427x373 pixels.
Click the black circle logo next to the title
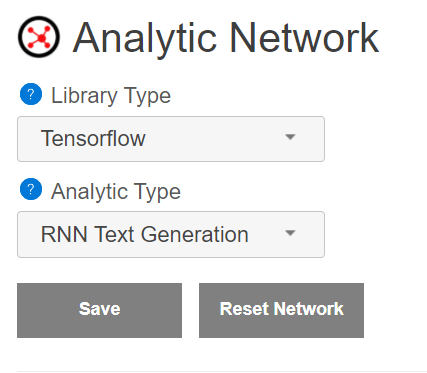[39, 37]
